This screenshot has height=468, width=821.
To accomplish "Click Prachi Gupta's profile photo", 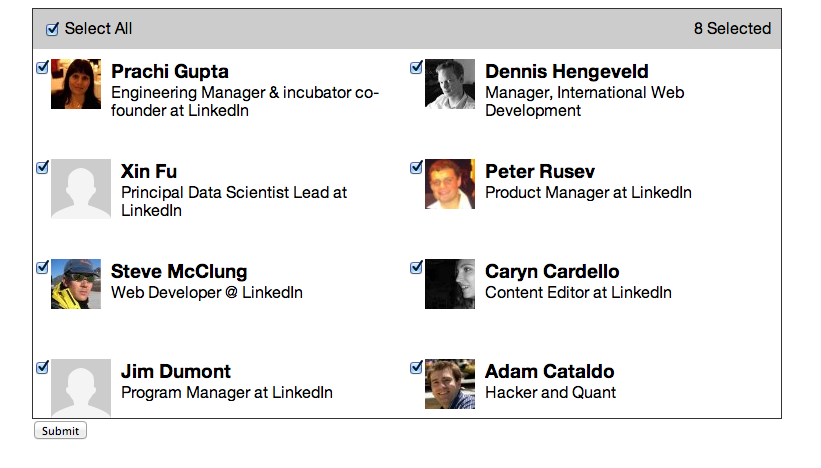I will [76, 84].
